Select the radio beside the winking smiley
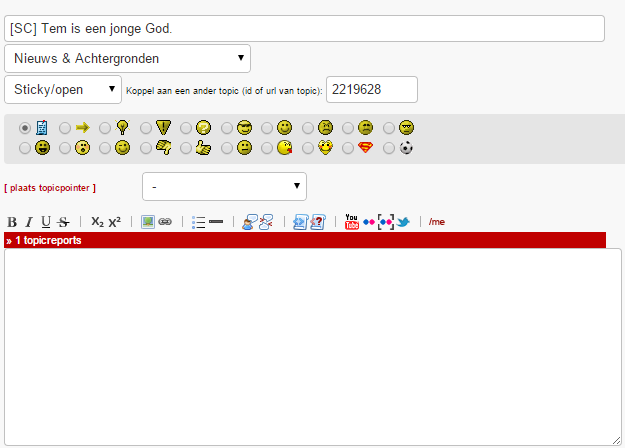 pos(105,148)
